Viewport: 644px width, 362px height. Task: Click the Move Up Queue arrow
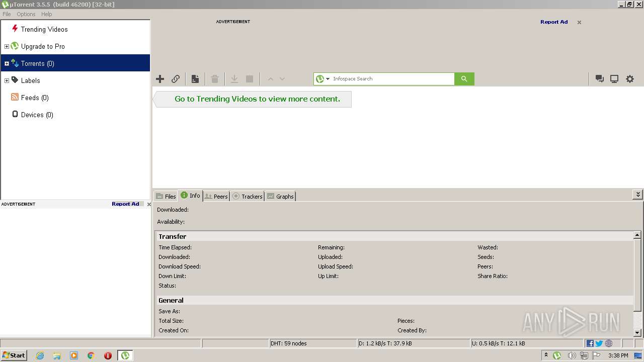pos(270,79)
